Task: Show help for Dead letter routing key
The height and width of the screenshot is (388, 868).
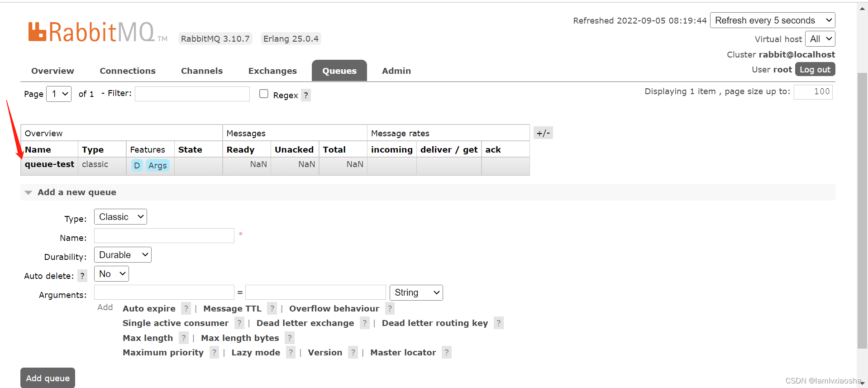Action: pos(499,323)
